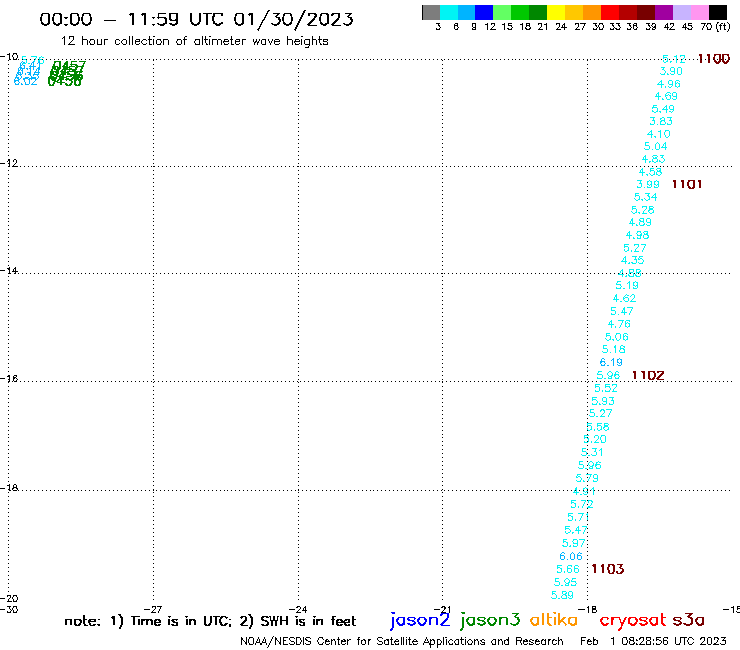Select the 'jason3' satellite label

pos(490,620)
